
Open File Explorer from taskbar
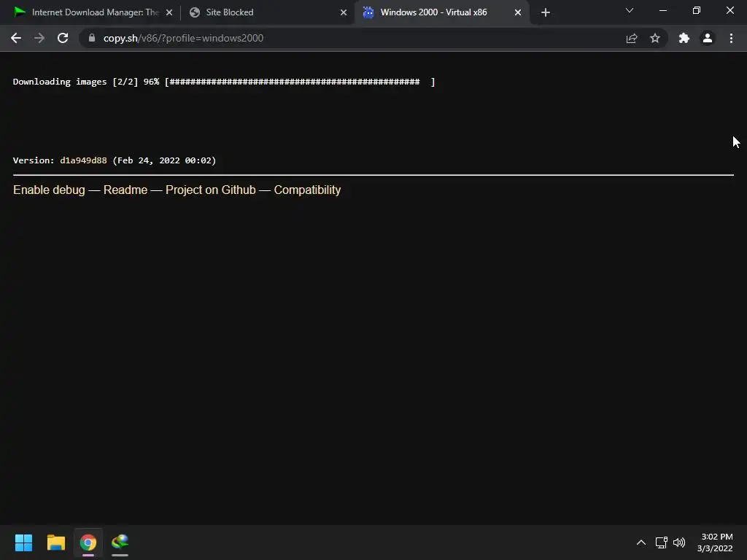pos(55,542)
